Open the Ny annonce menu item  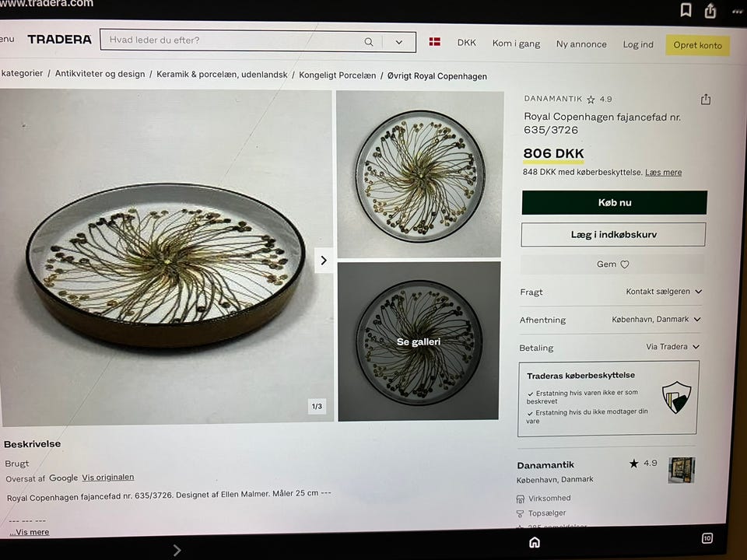coord(581,44)
